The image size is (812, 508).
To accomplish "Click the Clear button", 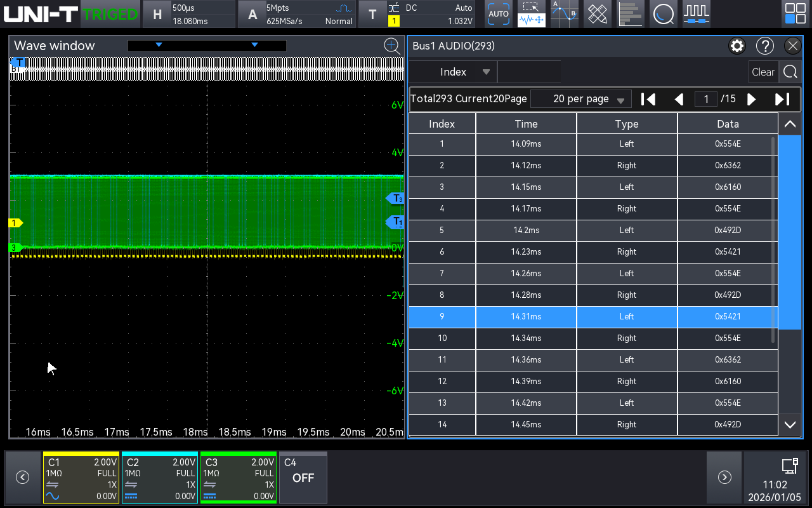I will point(763,72).
